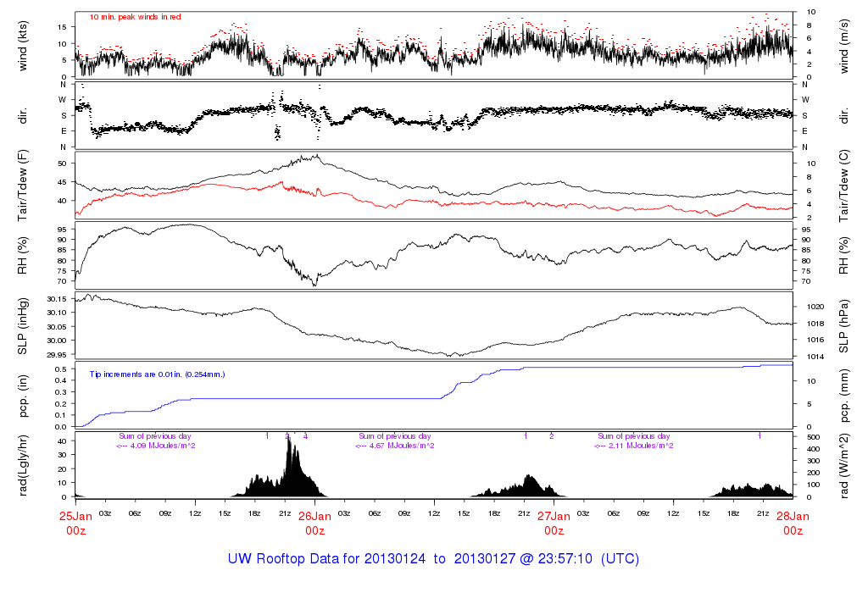Click the 'wind (m/s)' axis label

tap(843, 46)
